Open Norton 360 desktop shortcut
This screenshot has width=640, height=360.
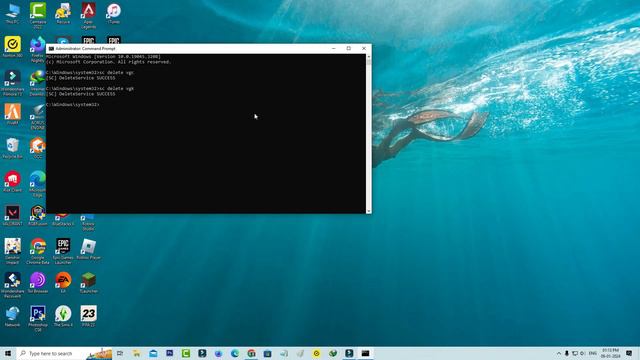click(x=12, y=47)
